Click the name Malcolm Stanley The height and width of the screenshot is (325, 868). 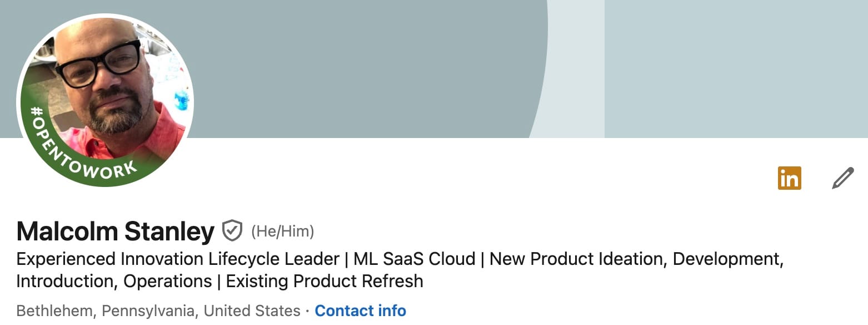(115, 232)
